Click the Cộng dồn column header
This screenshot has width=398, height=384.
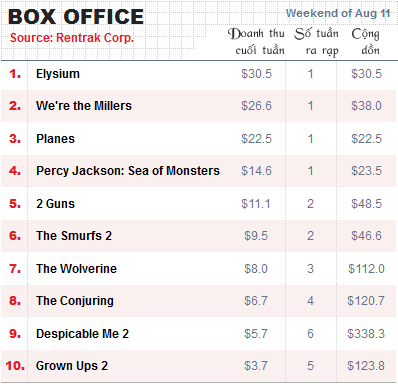point(366,42)
